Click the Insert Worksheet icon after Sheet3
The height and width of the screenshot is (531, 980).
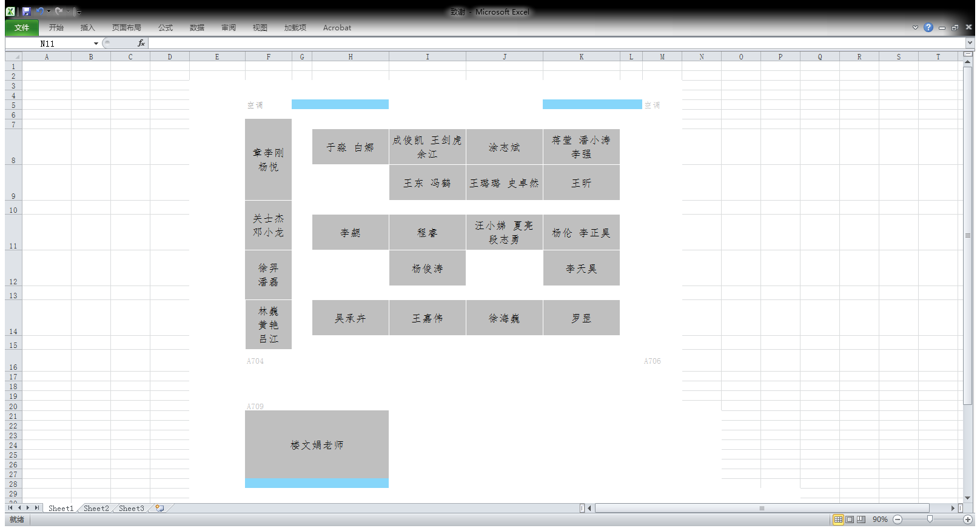point(159,508)
